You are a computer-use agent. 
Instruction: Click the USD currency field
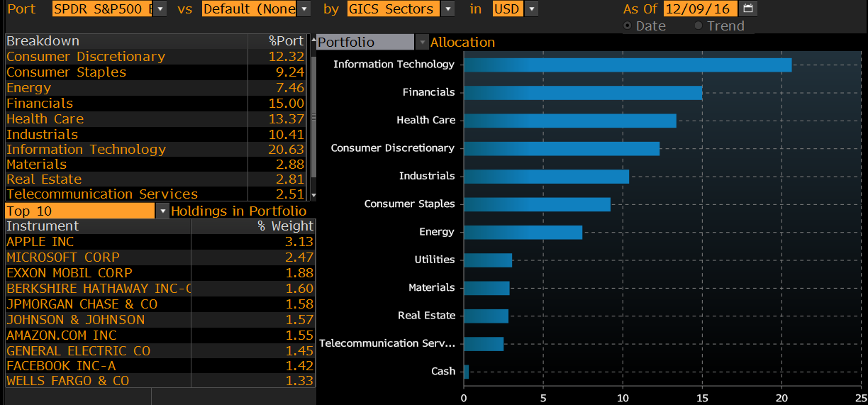point(508,9)
